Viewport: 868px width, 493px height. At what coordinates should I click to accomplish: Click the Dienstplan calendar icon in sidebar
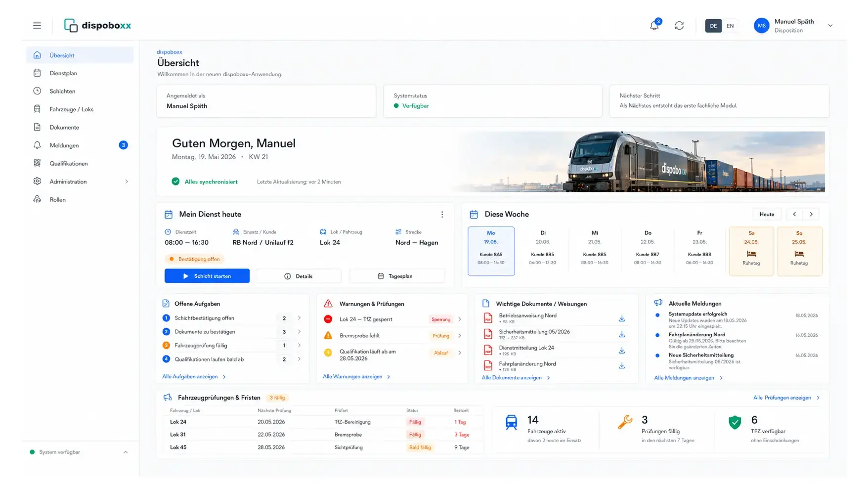click(37, 73)
